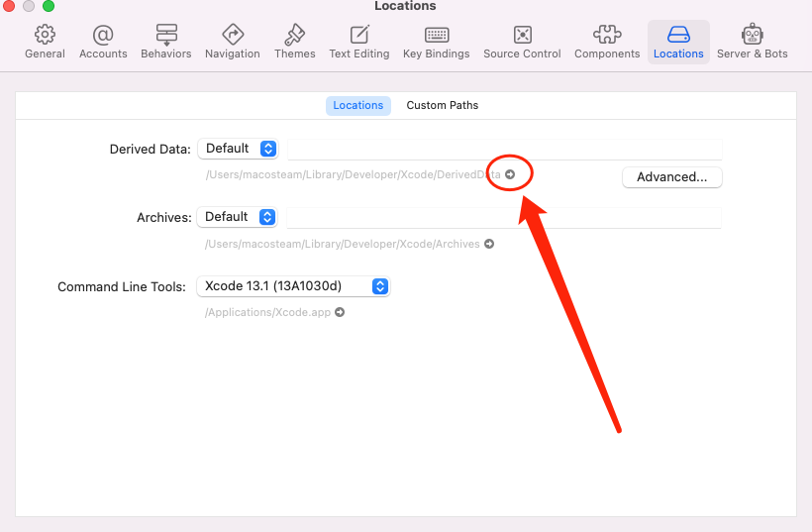The height and width of the screenshot is (532, 812).
Task: Close the Locations preferences window
Action: (8, 6)
